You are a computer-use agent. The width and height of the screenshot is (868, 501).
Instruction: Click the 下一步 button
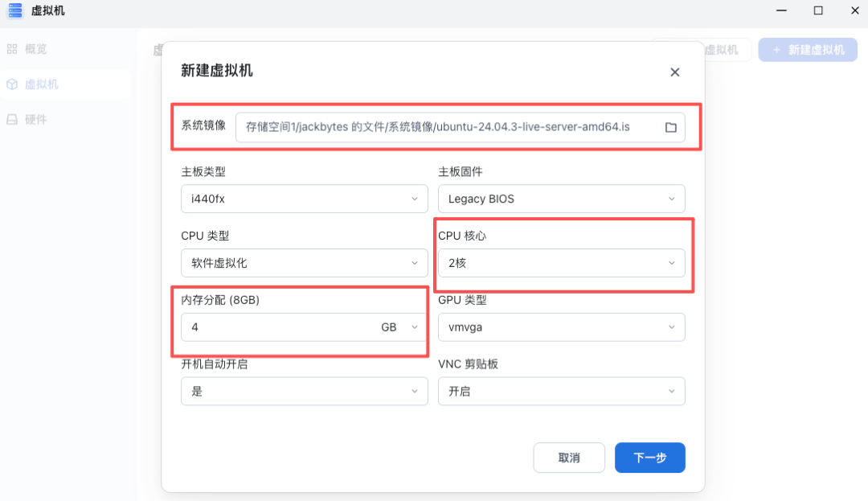[x=649, y=458]
